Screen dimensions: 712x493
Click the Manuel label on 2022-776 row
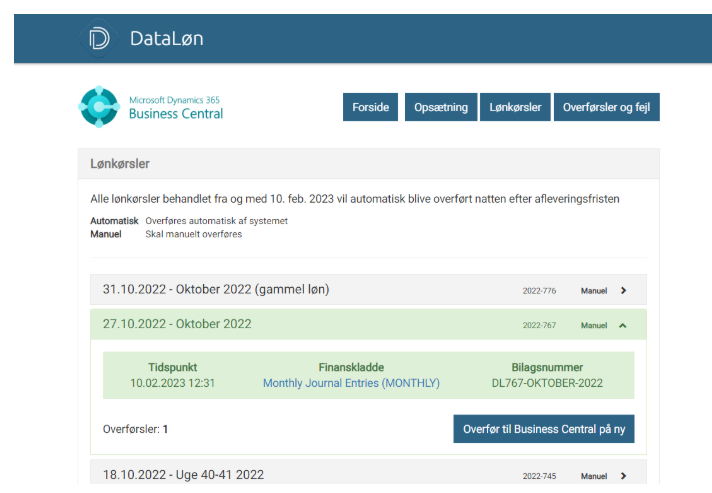click(x=593, y=291)
